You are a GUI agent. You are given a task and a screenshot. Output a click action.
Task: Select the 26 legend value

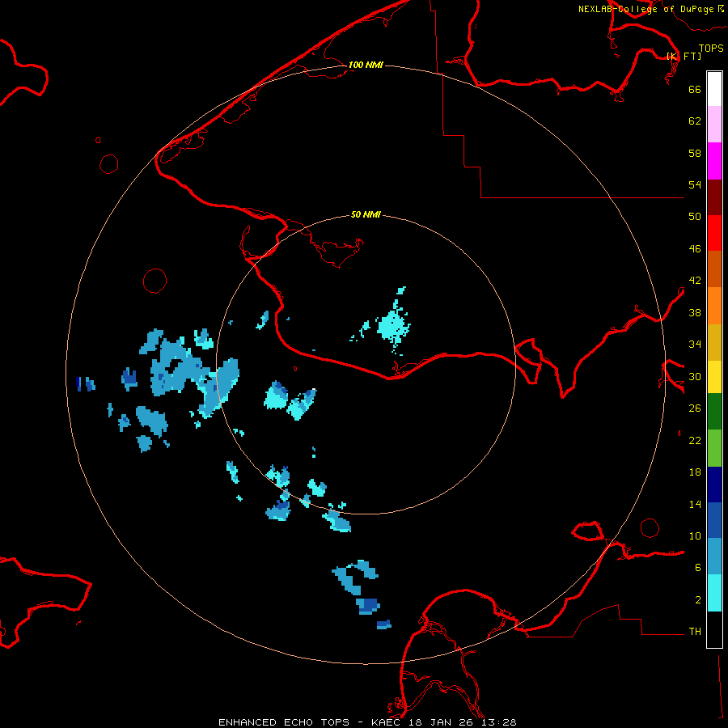pos(695,408)
